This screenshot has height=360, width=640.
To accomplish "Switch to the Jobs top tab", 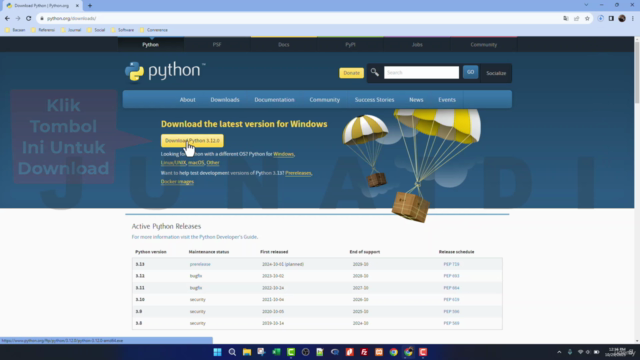I will coord(417,44).
